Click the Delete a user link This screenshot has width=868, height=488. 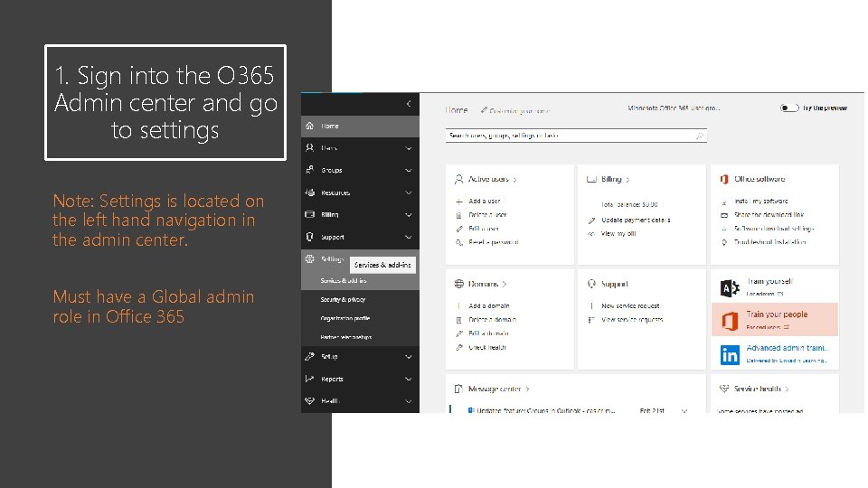tap(487, 215)
